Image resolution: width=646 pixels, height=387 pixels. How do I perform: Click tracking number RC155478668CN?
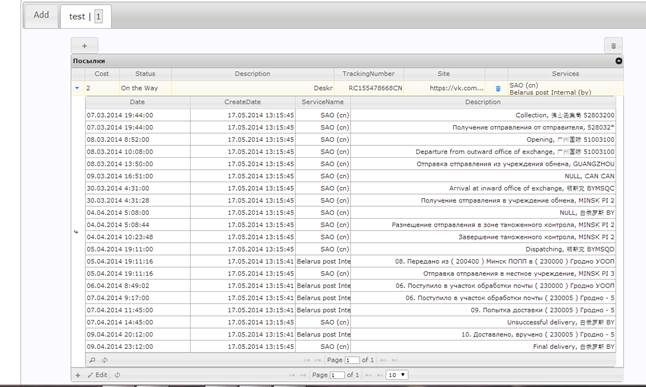pyautogui.click(x=375, y=88)
